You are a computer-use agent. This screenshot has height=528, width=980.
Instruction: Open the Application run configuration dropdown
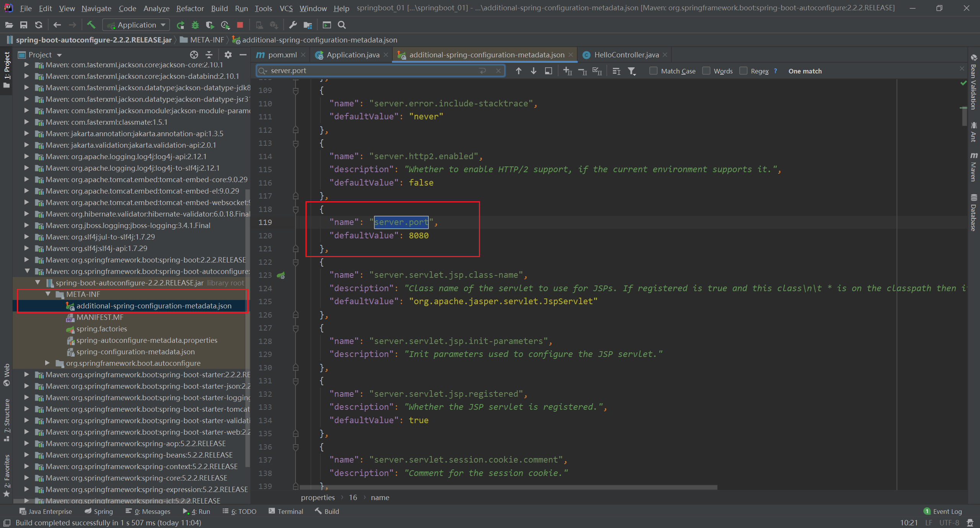[136, 25]
